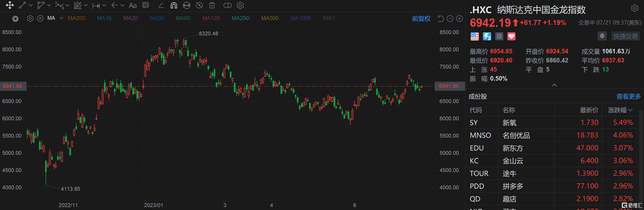
Task: Zoom in the chart with plus
Action: pyautogui.click(x=460, y=19)
